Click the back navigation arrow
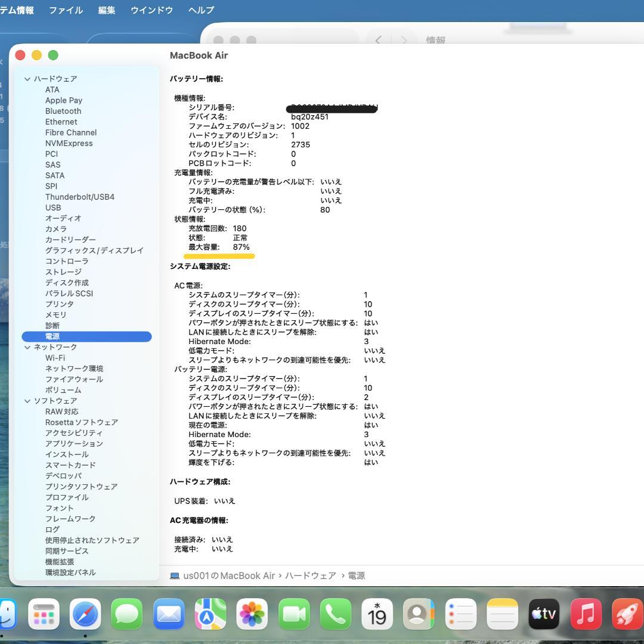Viewport: 644px width, 644px height. [378, 41]
